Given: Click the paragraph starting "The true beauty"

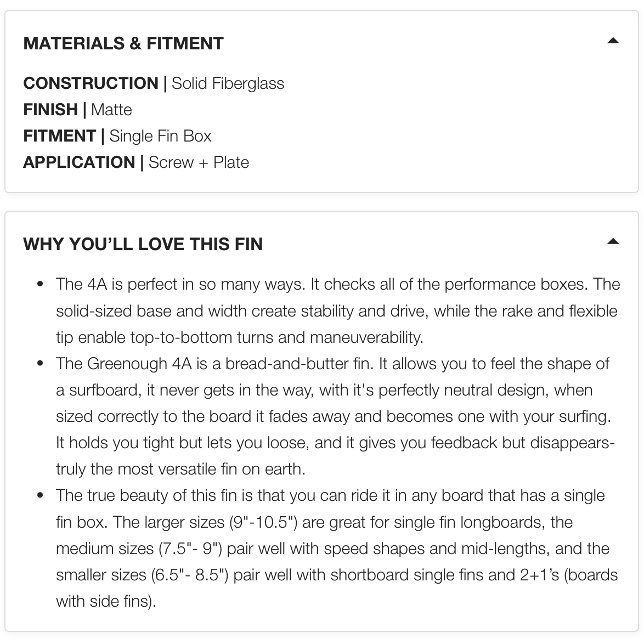Looking at the screenshot, I should click(336, 548).
